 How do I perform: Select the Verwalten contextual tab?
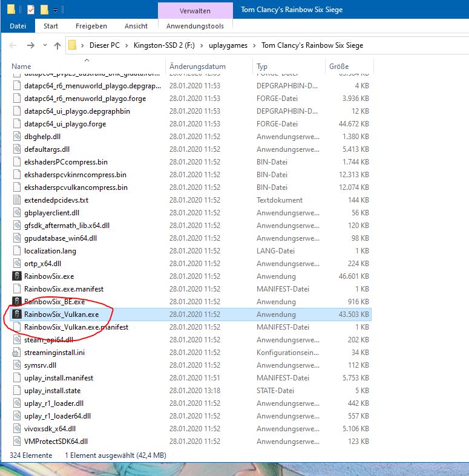[195, 11]
